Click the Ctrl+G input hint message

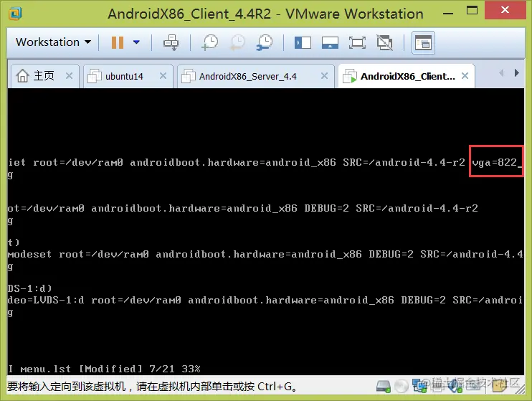(152, 387)
